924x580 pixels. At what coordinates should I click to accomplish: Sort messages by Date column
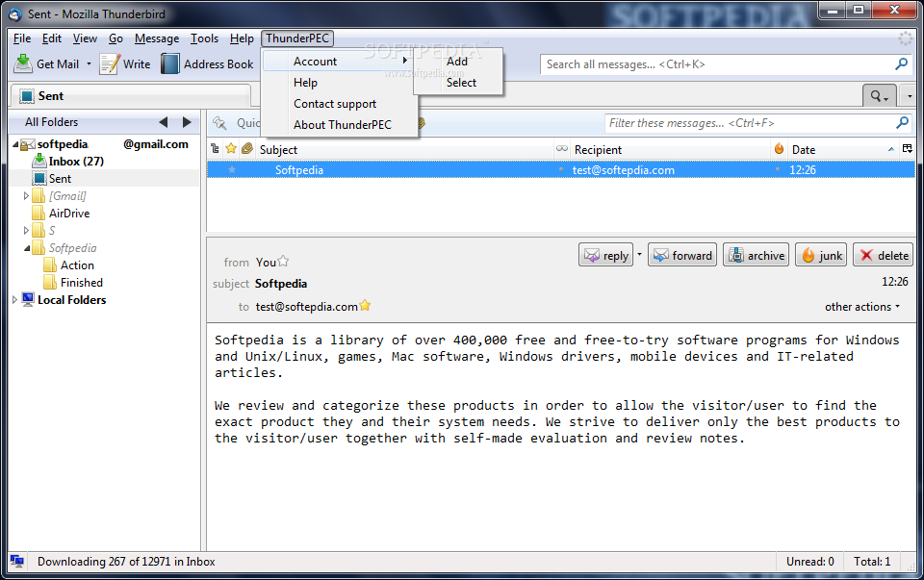pos(844,149)
